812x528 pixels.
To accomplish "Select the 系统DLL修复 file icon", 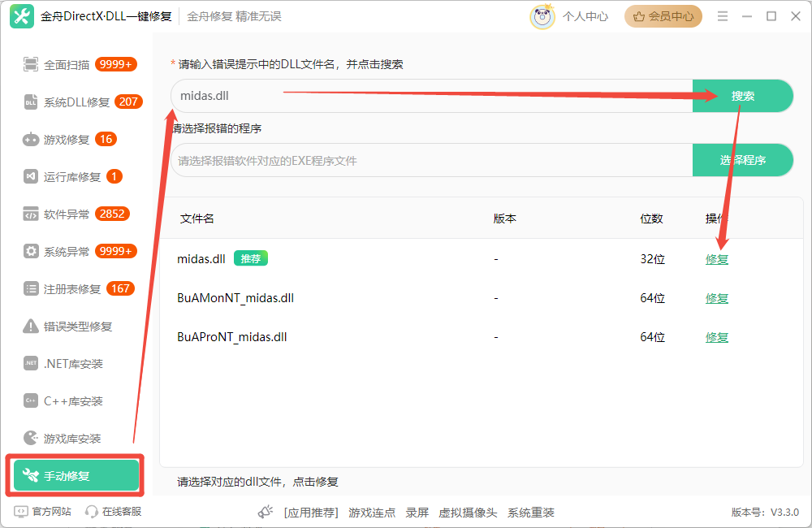I will (x=31, y=102).
